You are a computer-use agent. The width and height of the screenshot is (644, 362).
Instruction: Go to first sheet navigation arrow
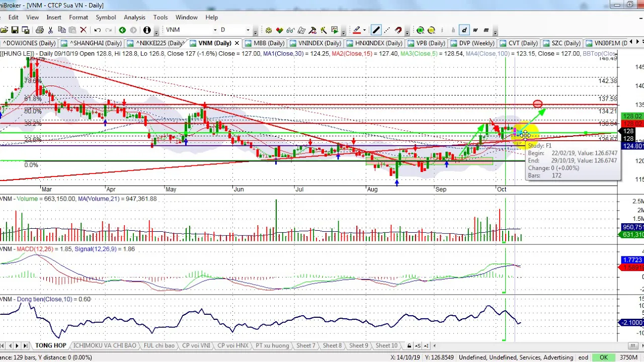pyautogui.click(x=2, y=345)
